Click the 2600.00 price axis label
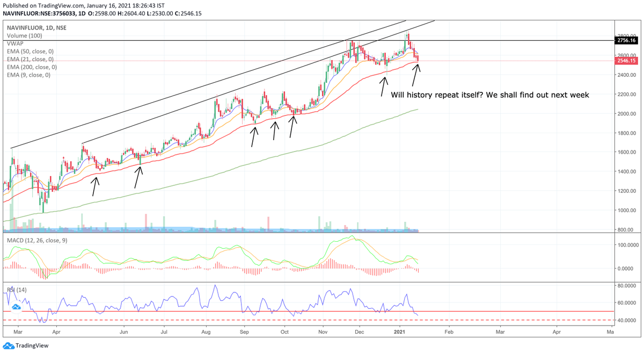Screen dimensions: 644x354 point(627,55)
